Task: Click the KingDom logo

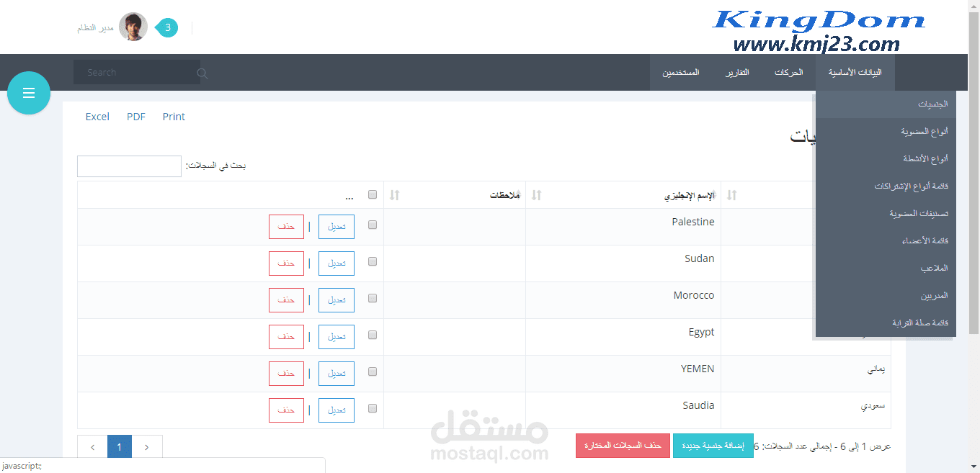Action: [x=818, y=32]
